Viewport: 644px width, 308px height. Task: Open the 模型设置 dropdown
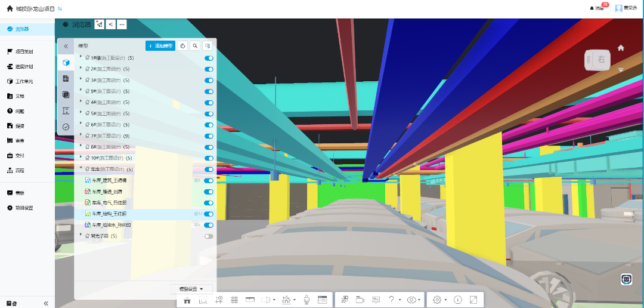(191, 289)
